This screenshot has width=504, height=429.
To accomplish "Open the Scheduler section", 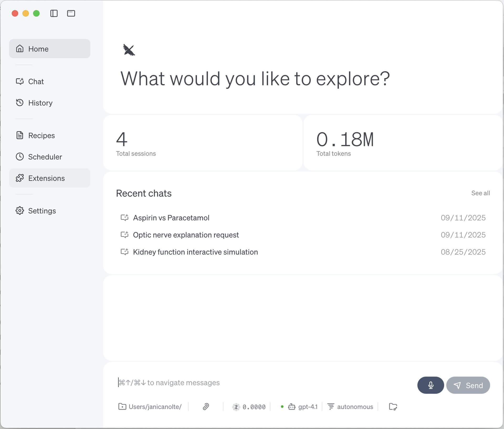I will 45,157.
